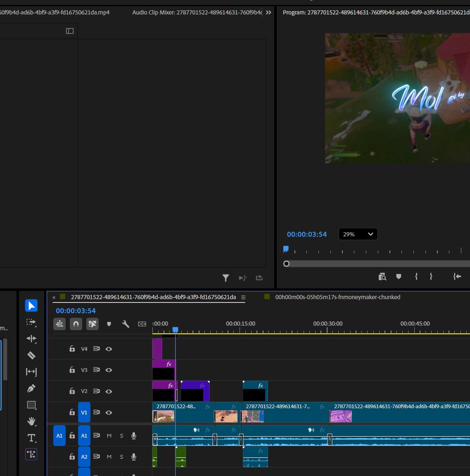Toggle sync lock on V2 track
The height and width of the screenshot is (476, 470).
[x=97, y=391]
